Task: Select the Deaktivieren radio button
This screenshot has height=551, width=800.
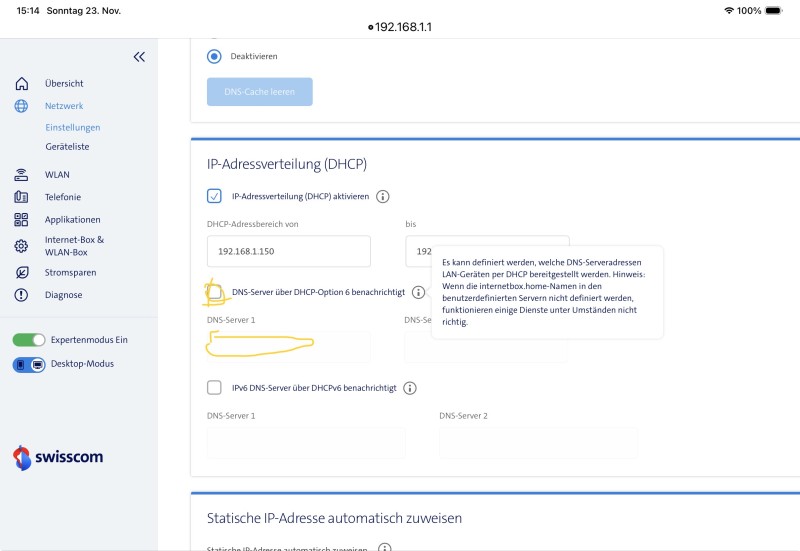Action: [x=214, y=57]
